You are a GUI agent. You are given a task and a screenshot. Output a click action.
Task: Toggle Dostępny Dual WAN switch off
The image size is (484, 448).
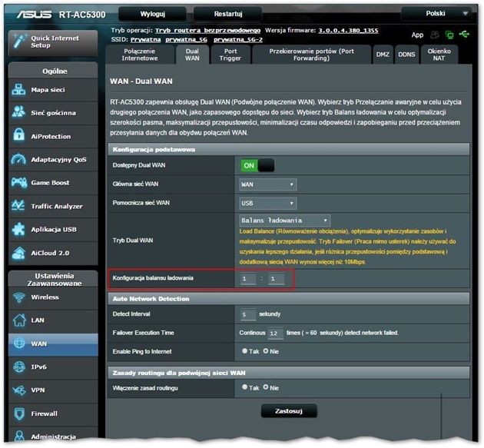(x=257, y=165)
